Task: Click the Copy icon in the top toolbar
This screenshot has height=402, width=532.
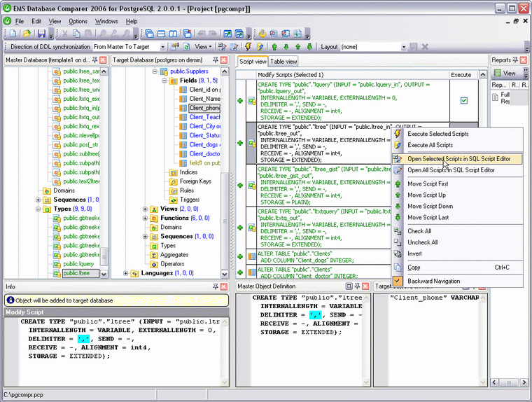Action: tap(77, 34)
